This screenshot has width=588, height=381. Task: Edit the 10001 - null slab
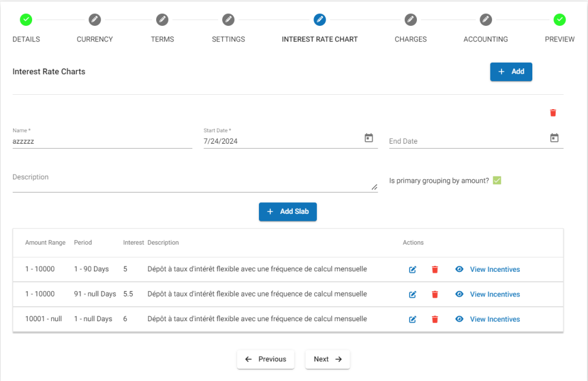tap(412, 320)
